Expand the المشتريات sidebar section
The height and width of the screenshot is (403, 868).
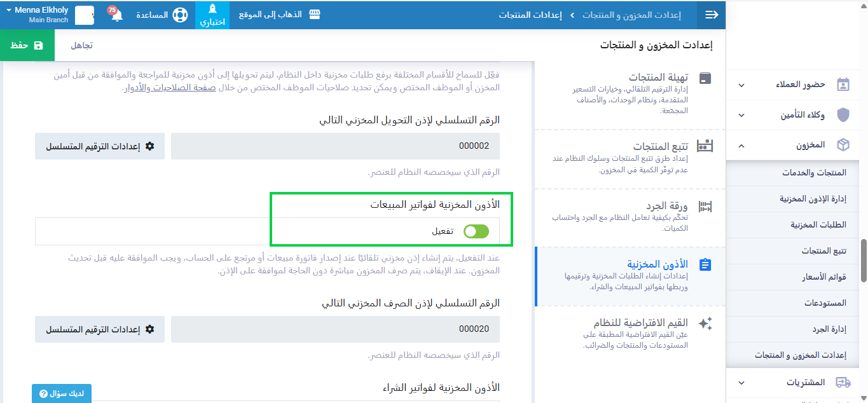pos(741,382)
